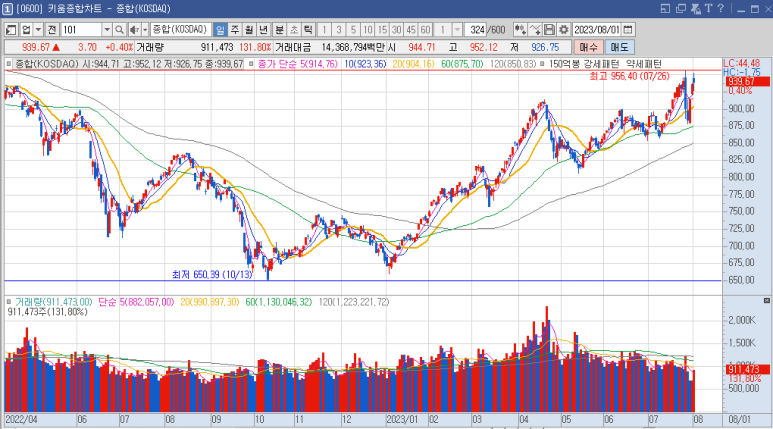Click the 전 button beside code field
This screenshot has width=773, height=429.
pos(52,30)
